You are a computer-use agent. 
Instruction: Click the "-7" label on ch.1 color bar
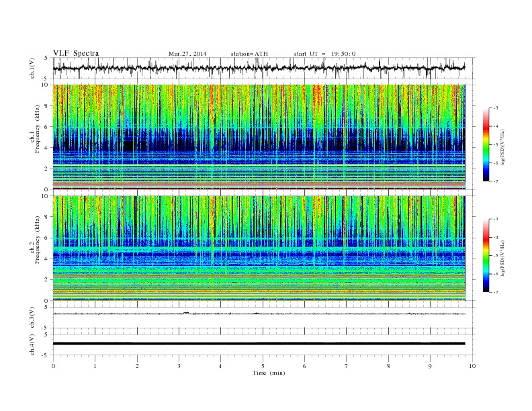pyautogui.click(x=496, y=181)
